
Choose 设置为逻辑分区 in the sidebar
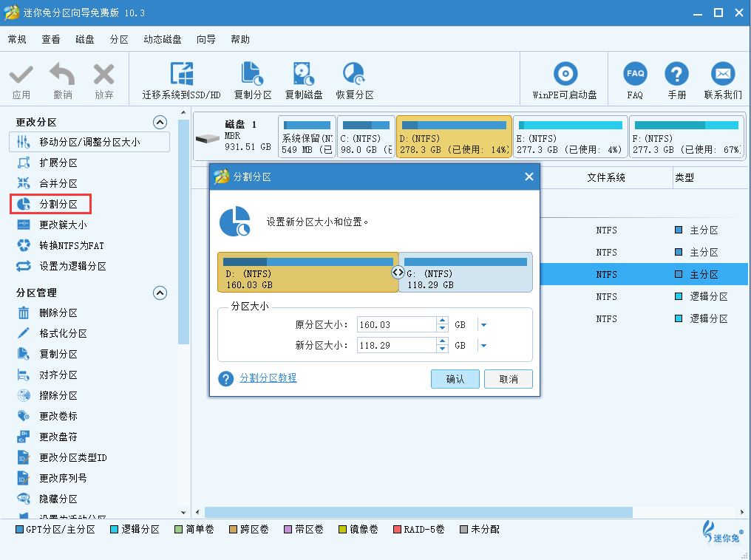pos(72,266)
